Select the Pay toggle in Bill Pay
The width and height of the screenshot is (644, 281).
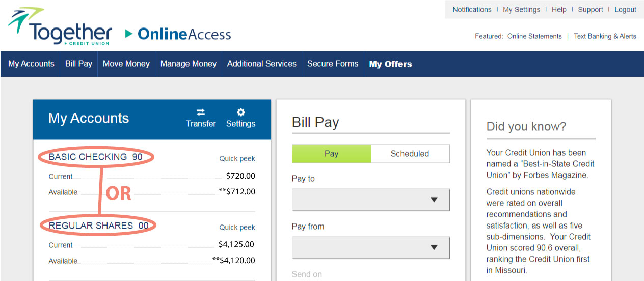331,154
